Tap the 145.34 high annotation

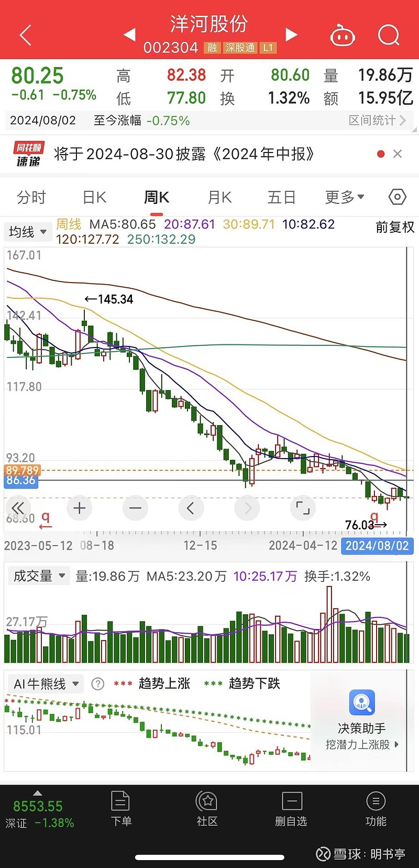[x=109, y=299]
